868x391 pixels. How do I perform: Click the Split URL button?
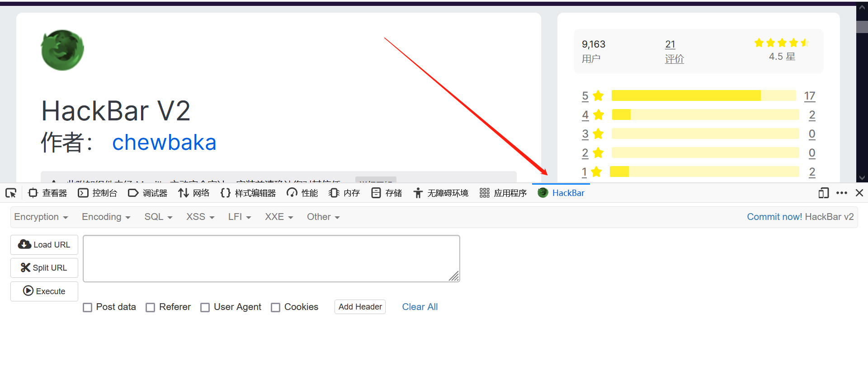tap(44, 268)
